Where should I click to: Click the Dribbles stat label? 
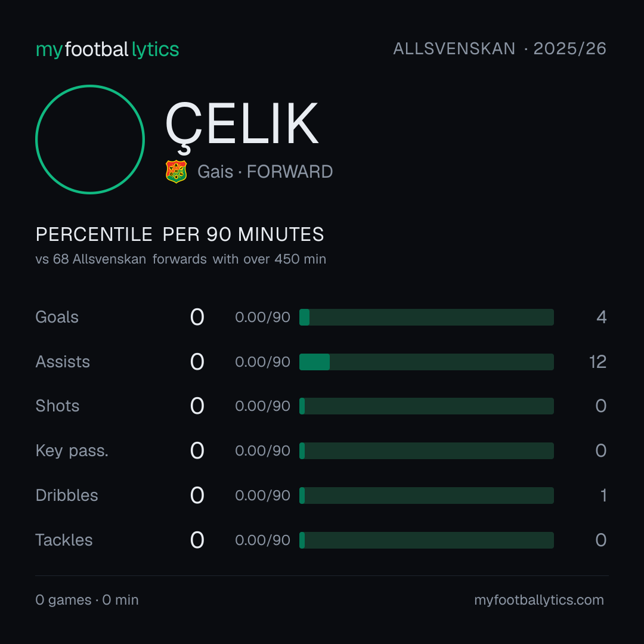pos(67,496)
